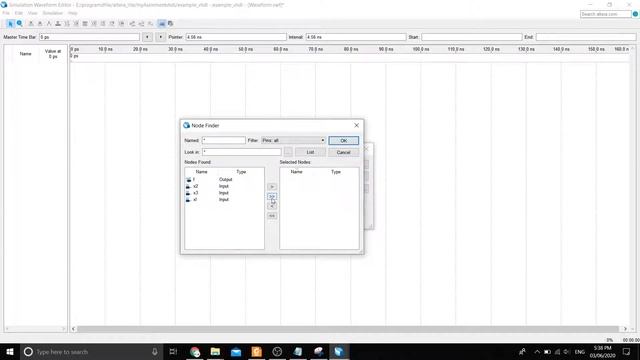Click the single < remove-selected button
Screen dimensions: 640x360
(272, 206)
